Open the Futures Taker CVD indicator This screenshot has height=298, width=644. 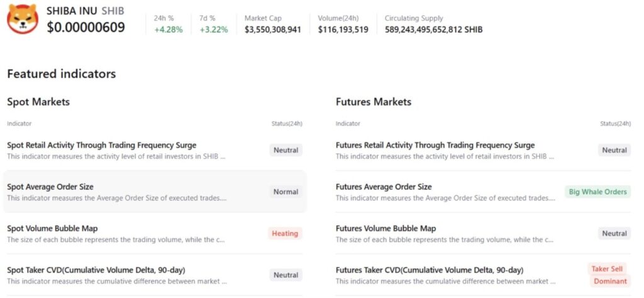point(430,270)
